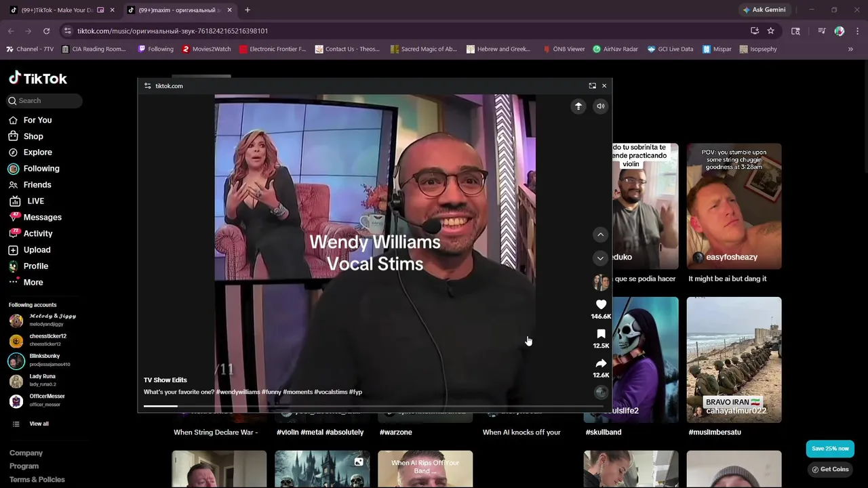
Task: Expand the bookmarks overflow chevron
Action: point(850,49)
